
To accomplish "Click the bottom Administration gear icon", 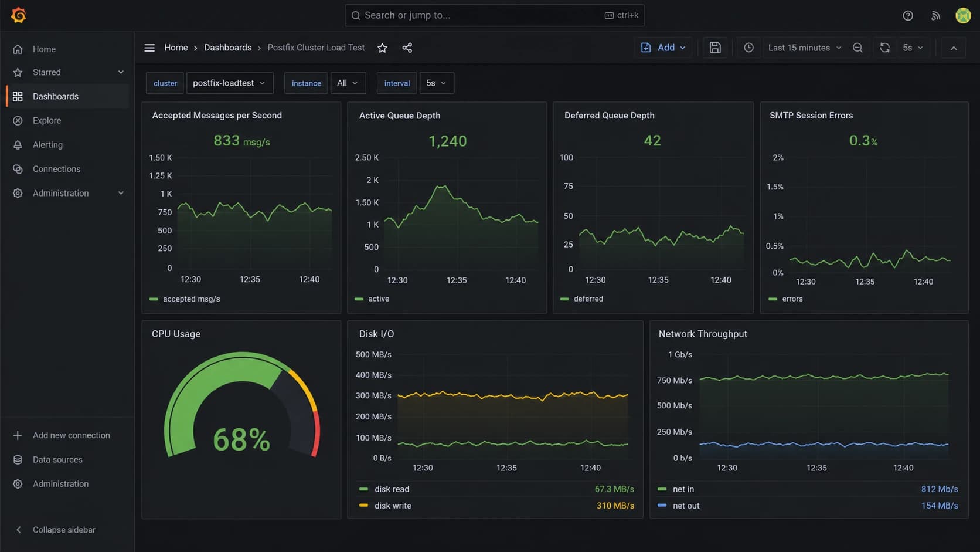I will coord(18,484).
